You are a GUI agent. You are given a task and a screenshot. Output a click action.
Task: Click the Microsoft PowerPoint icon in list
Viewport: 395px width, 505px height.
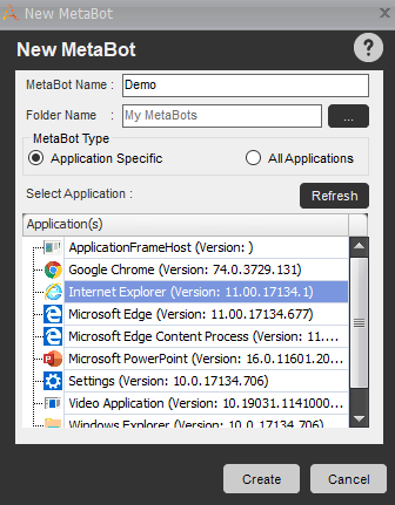pos(53,359)
